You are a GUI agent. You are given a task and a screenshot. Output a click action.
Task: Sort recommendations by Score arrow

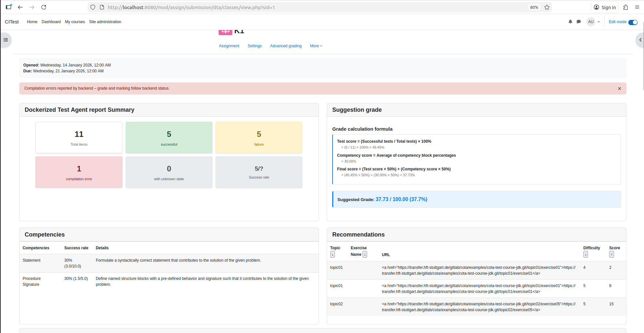(611, 254)
